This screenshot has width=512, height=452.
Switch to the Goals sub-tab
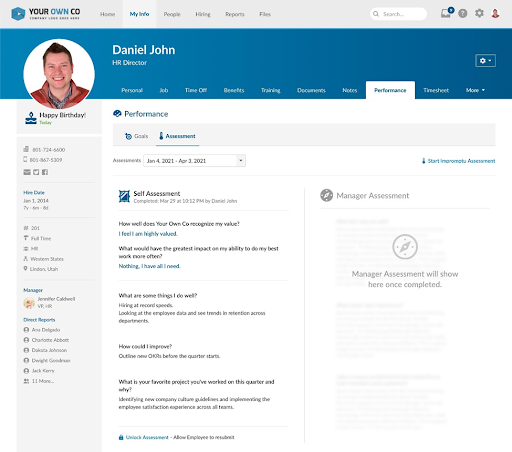point(137,136)
